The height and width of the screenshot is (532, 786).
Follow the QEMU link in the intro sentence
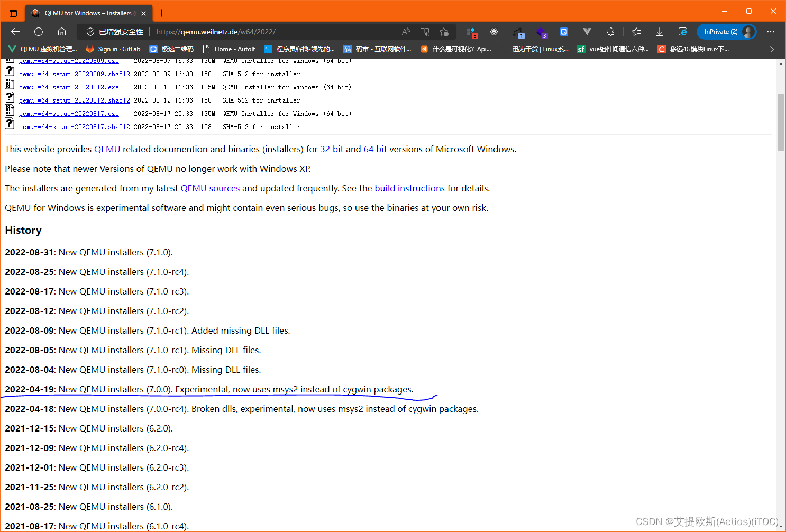coord(107,149)
